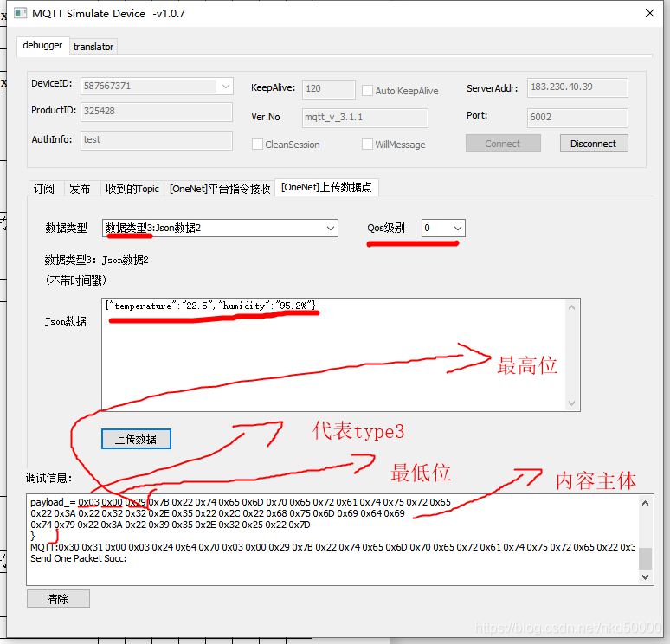This screenshot has width=670, height=644.
Task: Click the ProductID field showing 325428
Action: (x=157, y=111)
